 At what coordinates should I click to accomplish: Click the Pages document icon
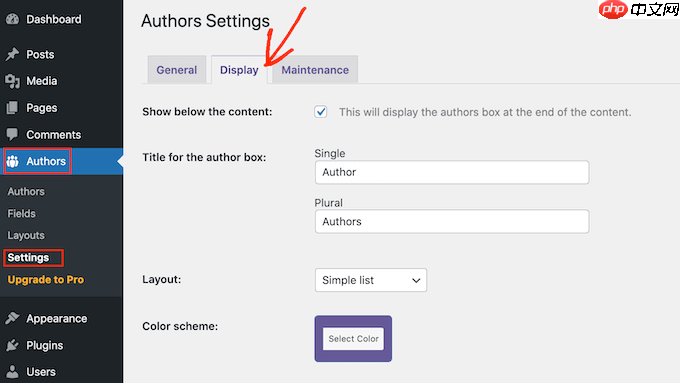pyautogui.click(x=13, y=108)
